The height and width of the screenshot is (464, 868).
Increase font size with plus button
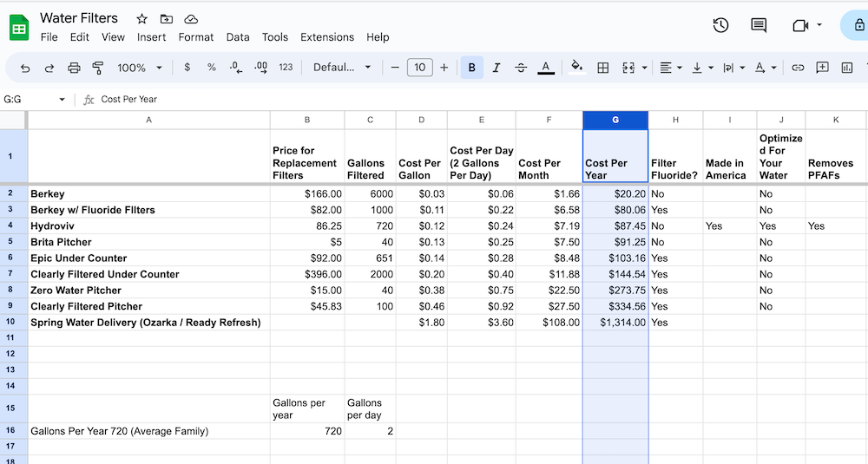click(444, 68)
